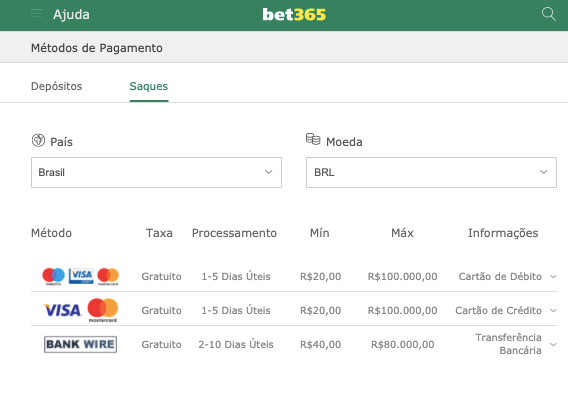Click the search magnifier icon
This screenshot has width=568, height=395.
548,14
